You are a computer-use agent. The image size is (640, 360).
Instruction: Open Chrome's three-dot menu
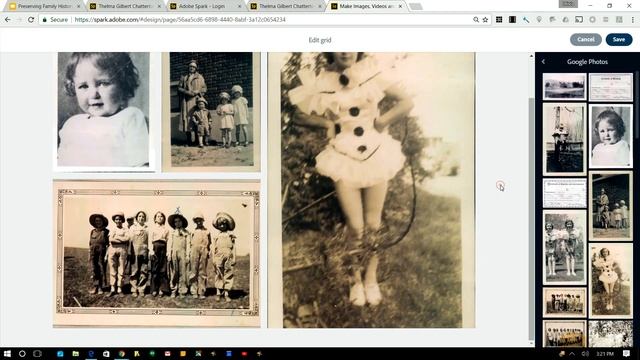pos(633,20)
